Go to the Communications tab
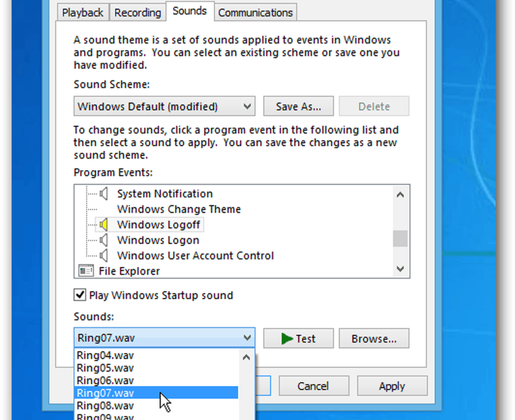Screen dimensions: 515x420 [255, 13]
